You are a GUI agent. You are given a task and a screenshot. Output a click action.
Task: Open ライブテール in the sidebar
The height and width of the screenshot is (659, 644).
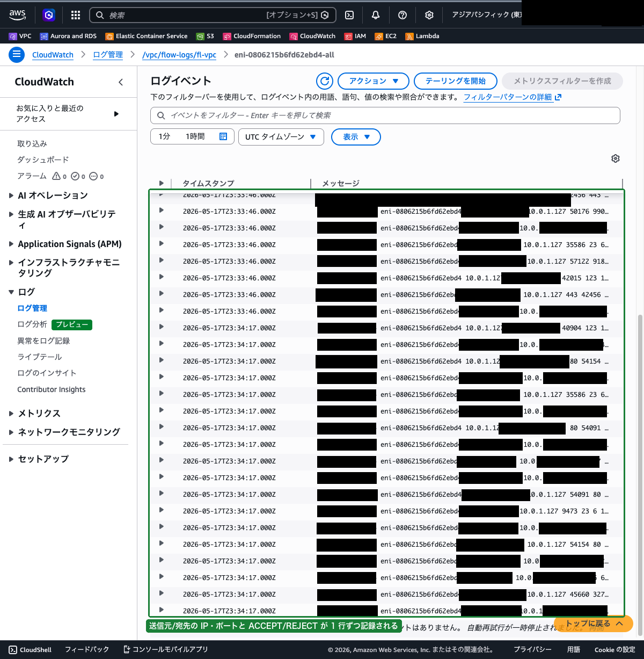tap(40, 357)
